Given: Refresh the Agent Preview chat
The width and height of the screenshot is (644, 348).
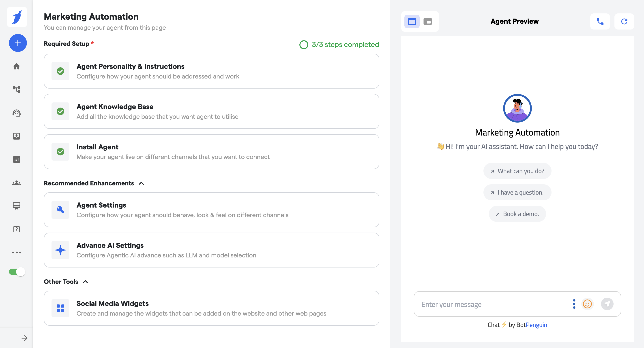Looking at the screenshot, I should pos(624,21).
